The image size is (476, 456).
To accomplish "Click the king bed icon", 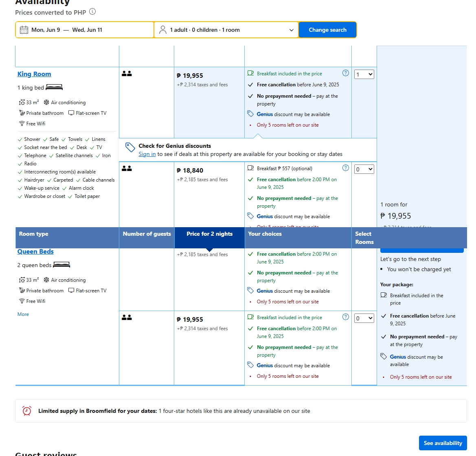I will pos(54,88).
